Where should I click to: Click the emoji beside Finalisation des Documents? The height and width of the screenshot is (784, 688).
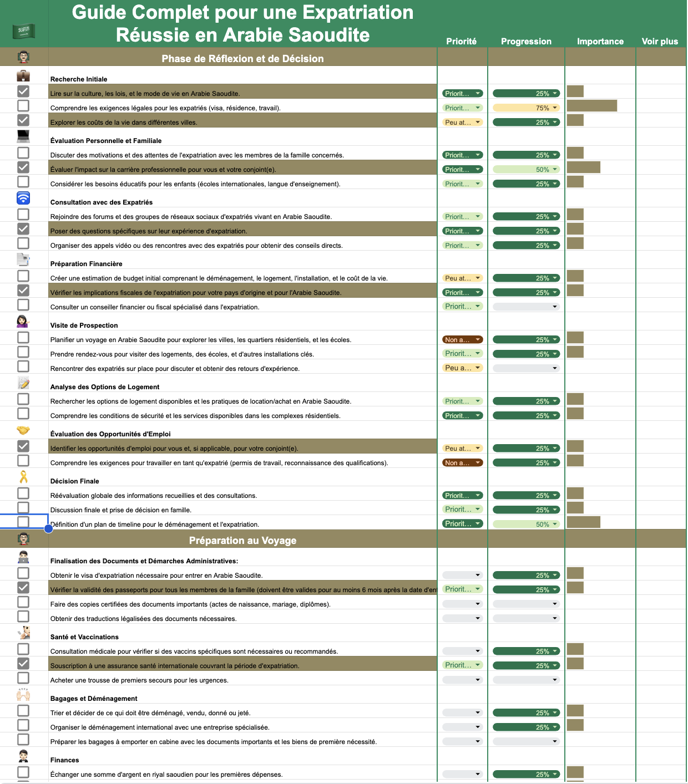(23, 557)
